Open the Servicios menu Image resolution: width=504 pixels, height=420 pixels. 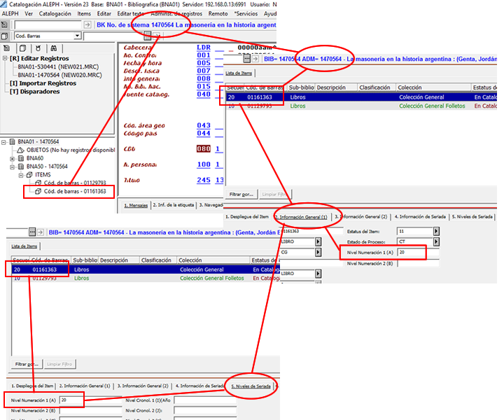pos(246,13)
